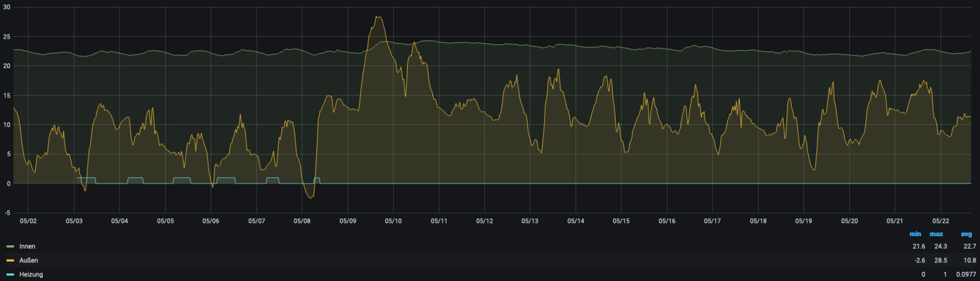The height and width of the screenshot is (281, 980).
Task: Click the green Innen legend color swatch
Action: (10, 246)
